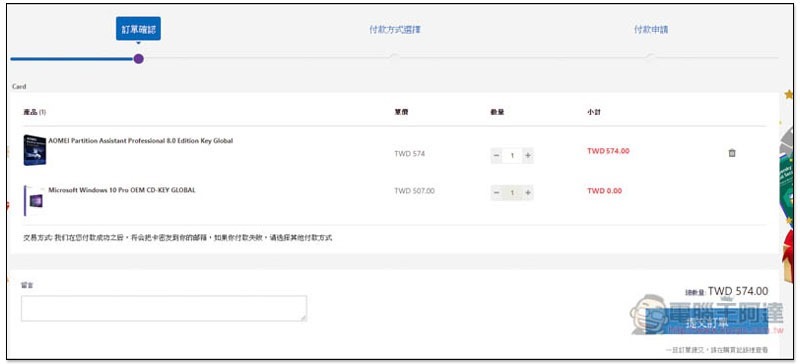This screenshot has height=364, width=800.
Task: Decrease Windows 10 Pro OEM quantity
Action: (496, 192)
